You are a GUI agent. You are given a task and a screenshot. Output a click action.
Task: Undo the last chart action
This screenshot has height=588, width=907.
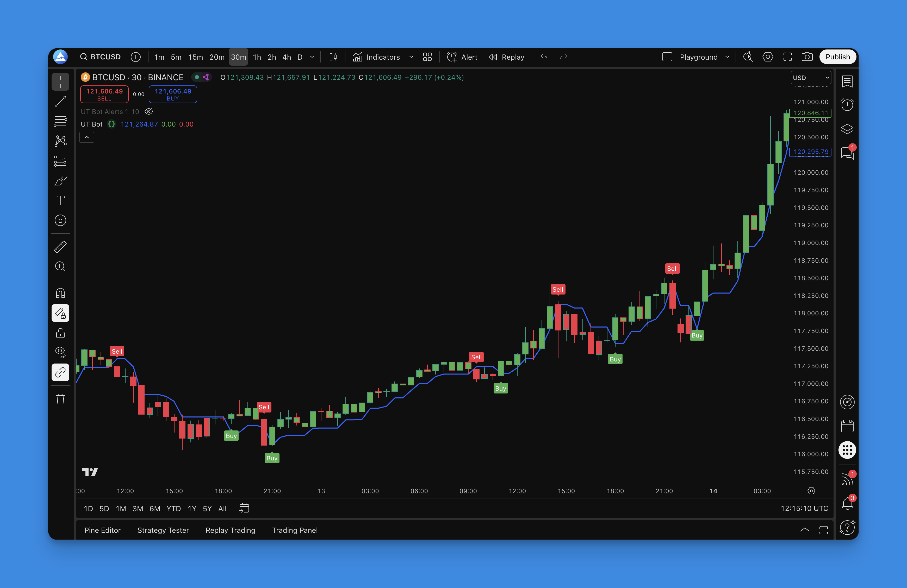(x=544, y=57)
